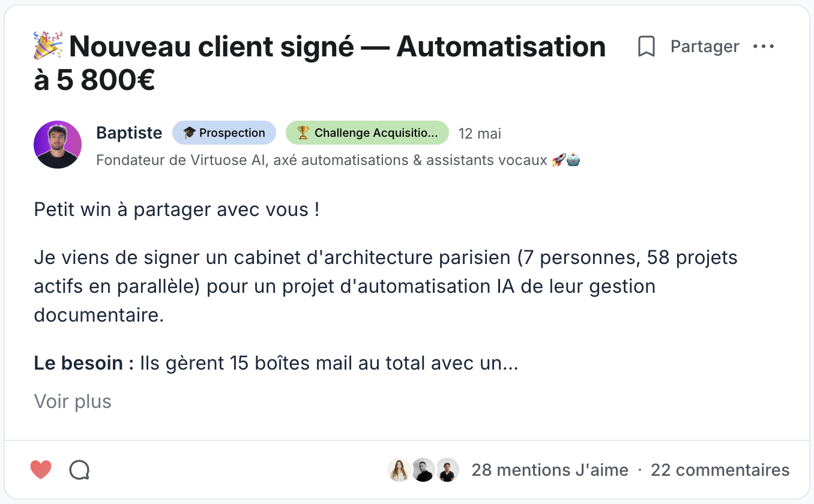This screenshot has height=504, width=814.
Task: Expand post with Voir plus
Action: tap(73, 401)
